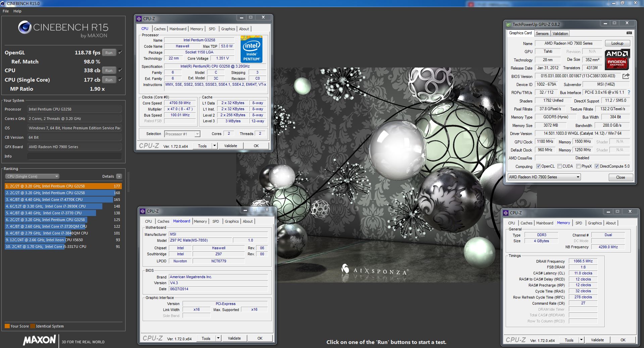Toggle the OpenGL test checkmark

[120, 52]
